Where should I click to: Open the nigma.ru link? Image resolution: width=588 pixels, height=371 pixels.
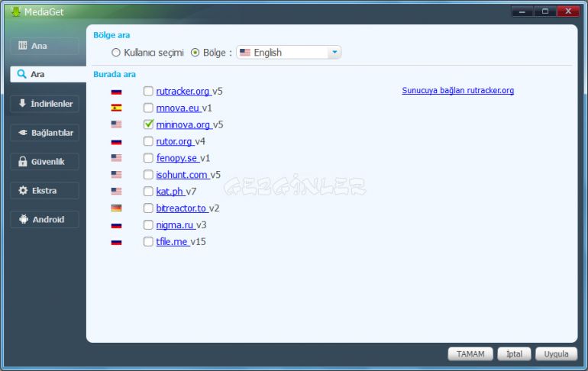click(x=175, y=225)
